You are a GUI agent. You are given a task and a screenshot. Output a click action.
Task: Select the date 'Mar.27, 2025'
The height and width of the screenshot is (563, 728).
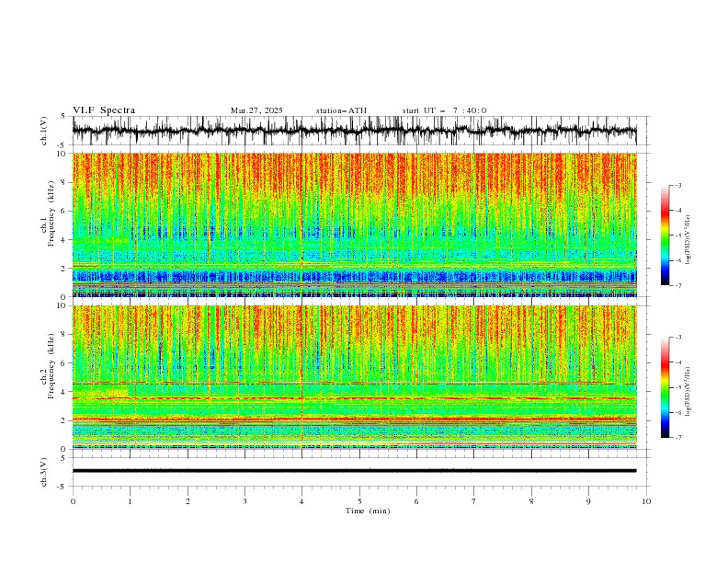tap(256, 110)
